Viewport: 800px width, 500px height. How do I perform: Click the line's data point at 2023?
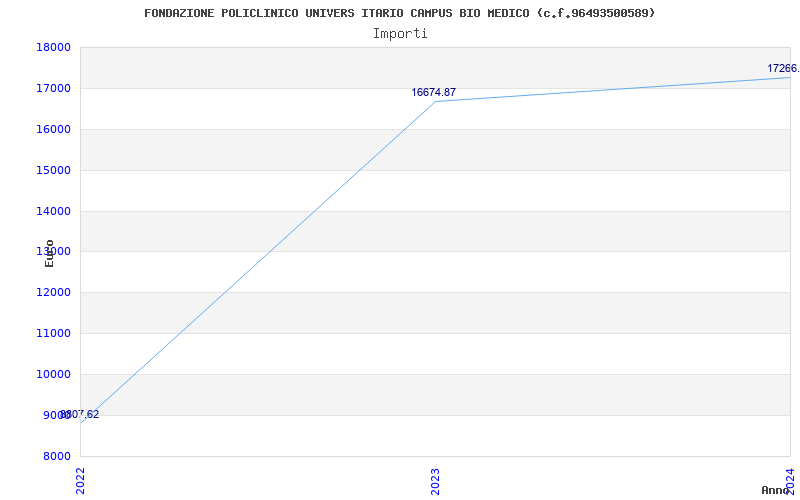[435, 102]
